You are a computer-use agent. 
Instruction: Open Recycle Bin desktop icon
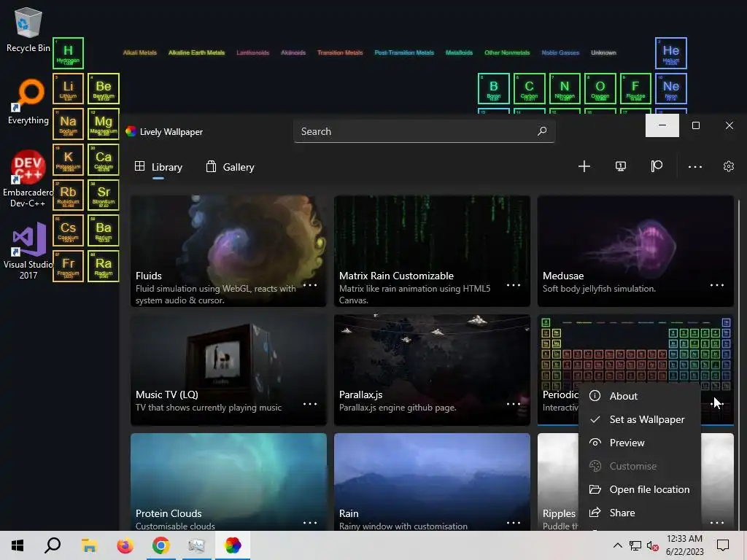28,30
